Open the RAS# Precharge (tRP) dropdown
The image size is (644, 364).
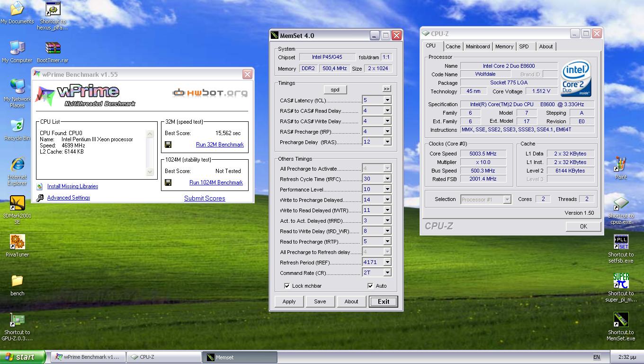pos(387,131)
